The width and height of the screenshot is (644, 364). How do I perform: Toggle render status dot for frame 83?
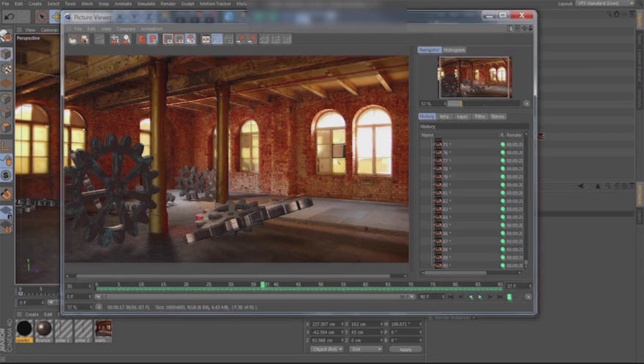[x=502, y=209]
